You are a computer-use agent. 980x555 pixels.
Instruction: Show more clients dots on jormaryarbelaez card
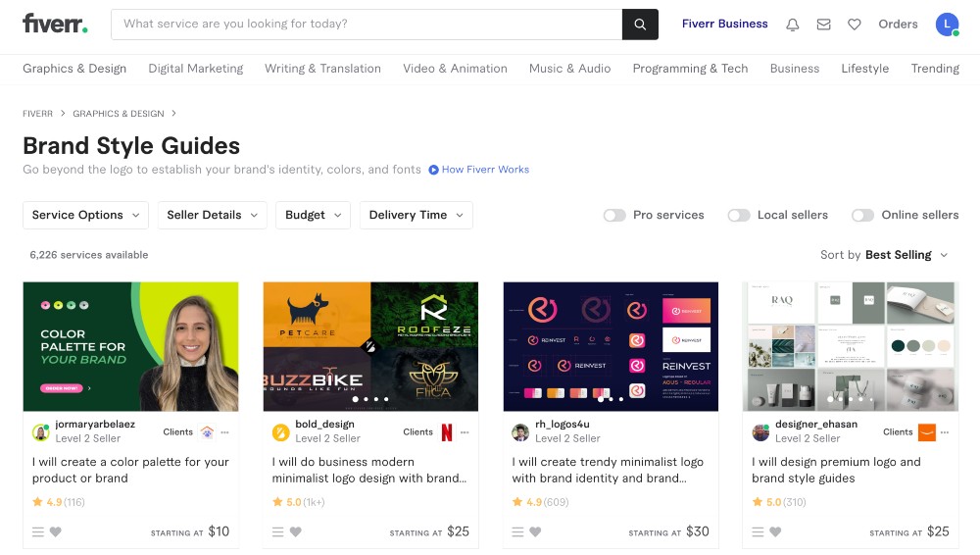pyautogui.click(x=225, y=432)
